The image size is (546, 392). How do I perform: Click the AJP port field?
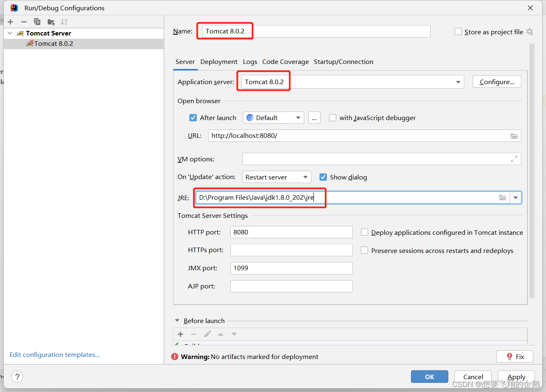point(292,286)
